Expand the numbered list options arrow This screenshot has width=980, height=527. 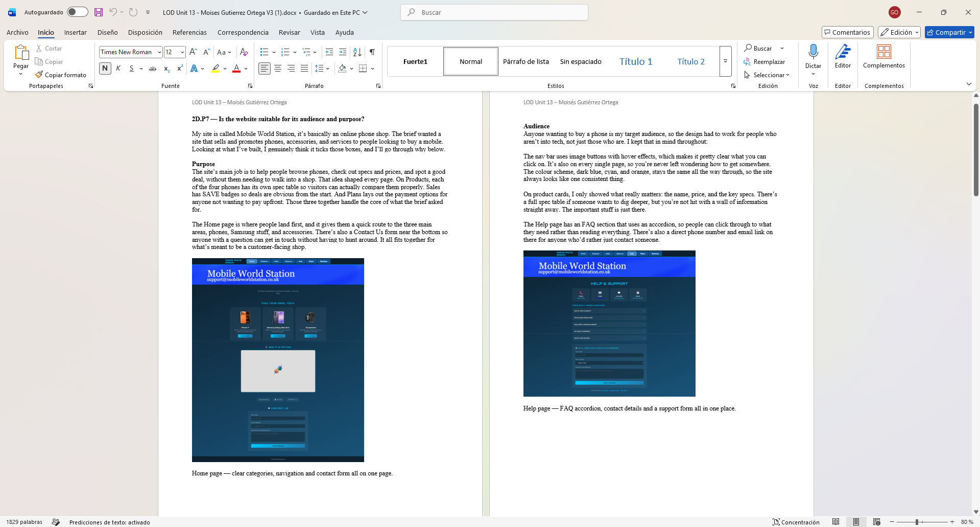pyautogui.click(x=295, y=52)
